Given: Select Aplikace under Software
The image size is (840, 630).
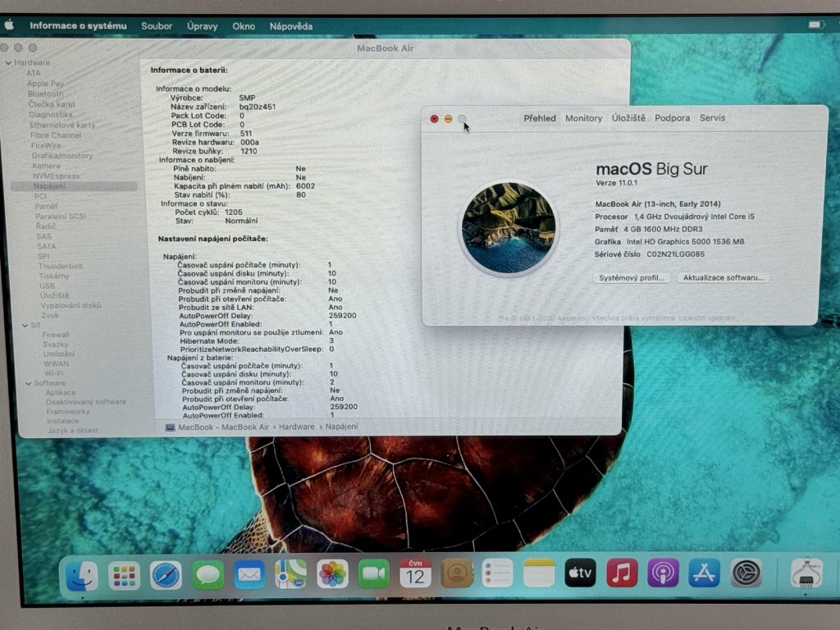Looking at the screenshot, I should tap(60, 393).
